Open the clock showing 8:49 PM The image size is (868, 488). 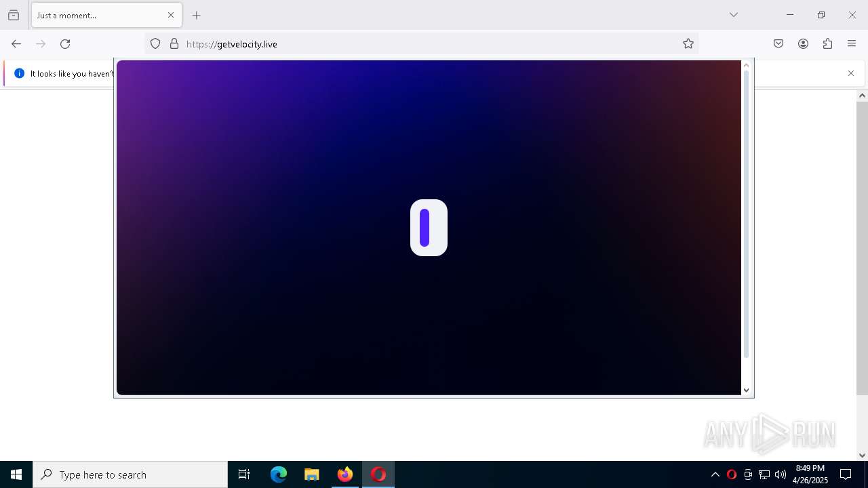810,474
